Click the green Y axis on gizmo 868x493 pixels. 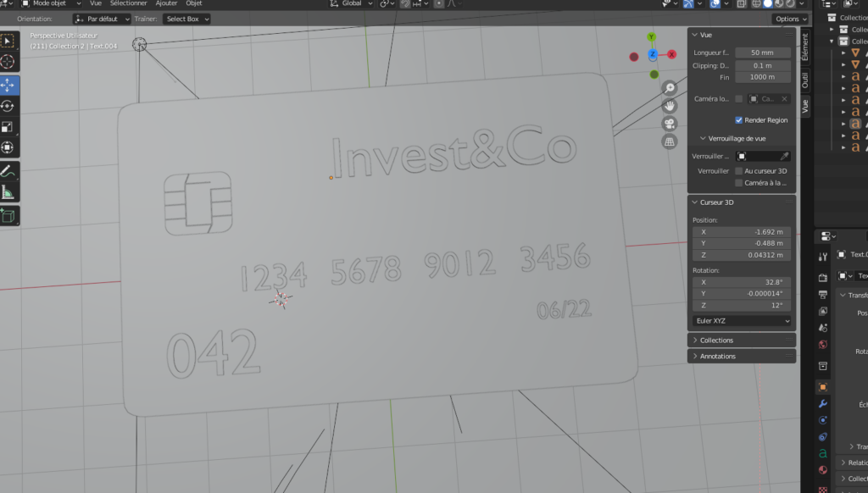coord(651,37)
